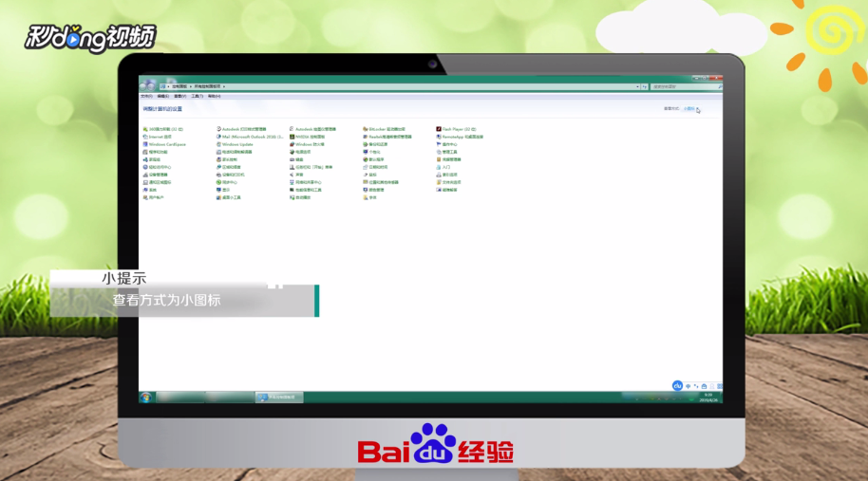Open 颜色管理 (Color Management)
Image resolution: width=868 pixels, height=481 pixels.
tap(373, 190)
